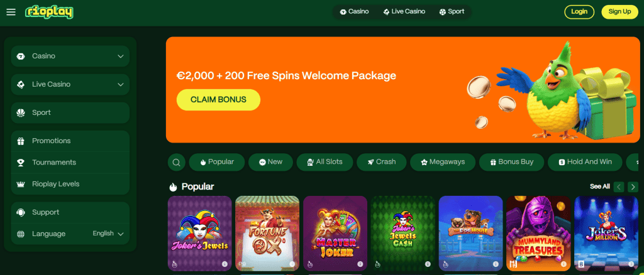The height and width of the screenshot is (275, 644).
Task: Click info icon on Fortune Ox tile
Action: (x=292, y=264)
